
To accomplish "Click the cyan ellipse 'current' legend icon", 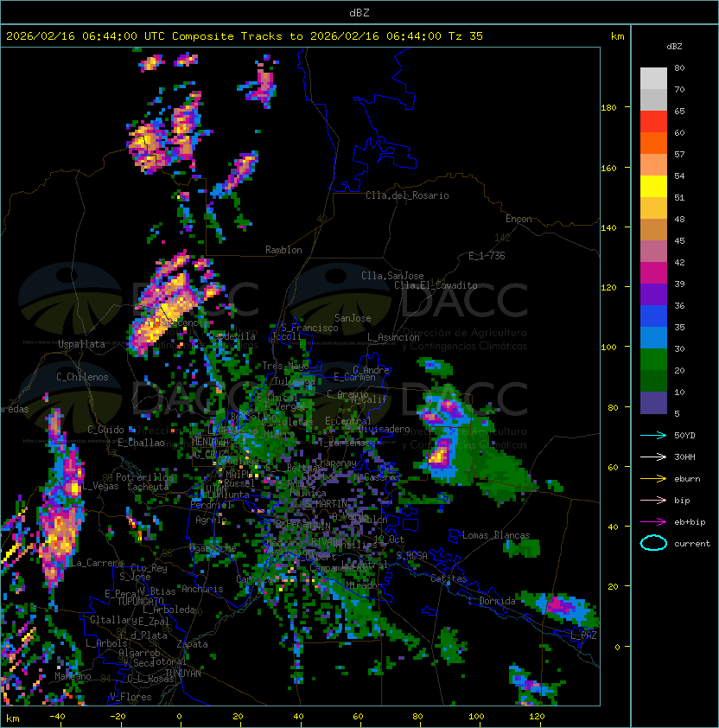I will tap(653, 543).
